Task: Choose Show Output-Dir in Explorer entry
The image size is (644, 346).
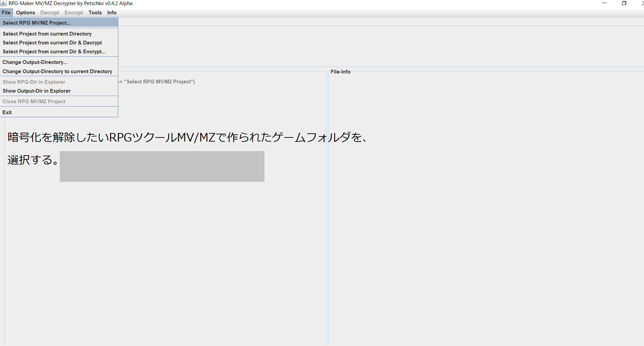Action: pos(59,91)
